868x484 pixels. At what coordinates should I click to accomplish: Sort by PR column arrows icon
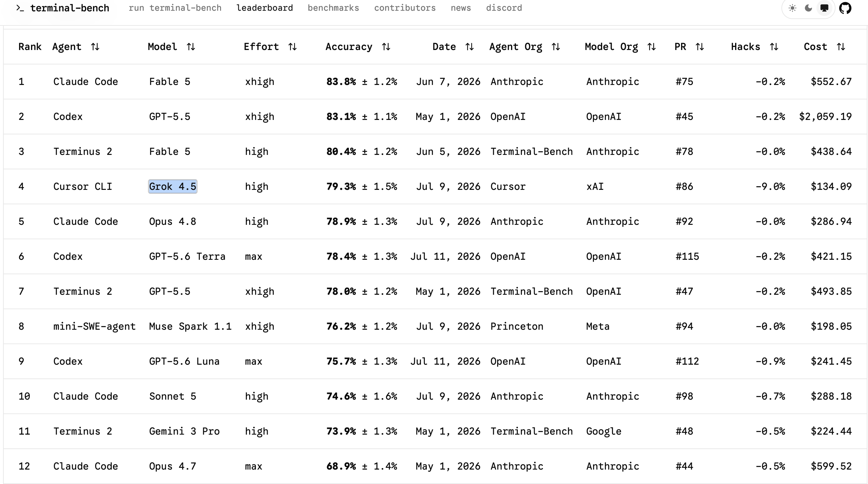tap(700, 47)
